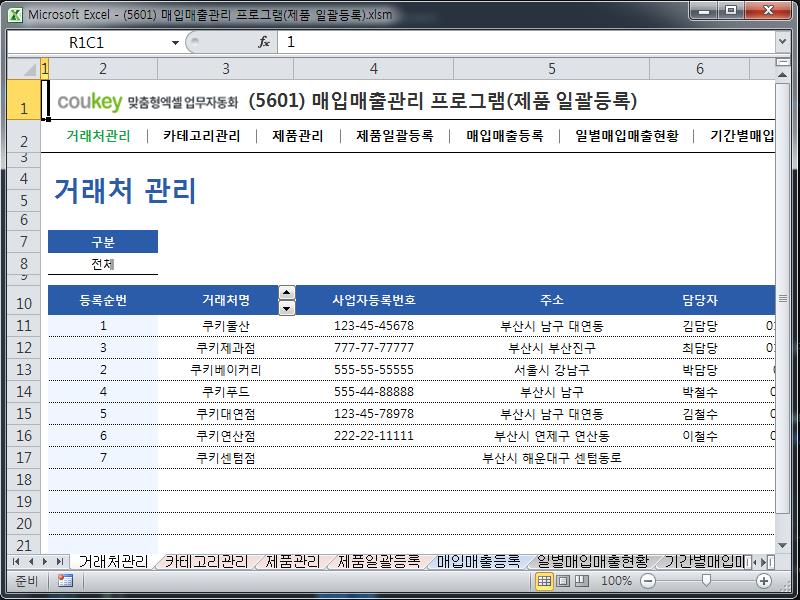Click the 쿠키센텀점 cell
This screenshot has width=800, height=600.
(226, 458)
